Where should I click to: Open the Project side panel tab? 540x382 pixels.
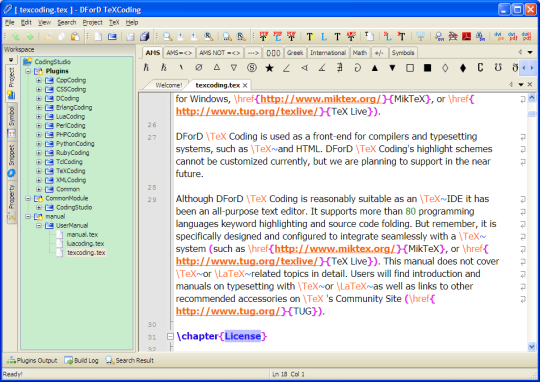11,83
